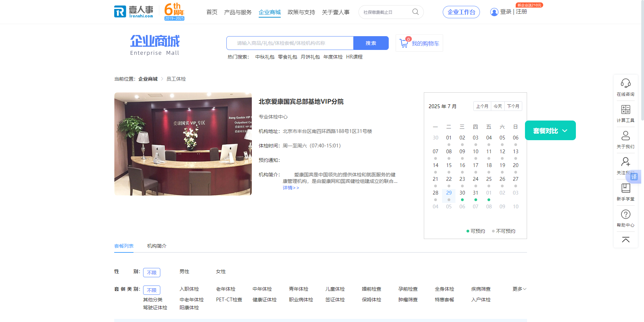Open 关于我们 person icon
This screenshot has height=322, width=644.
tap(625, 136)
